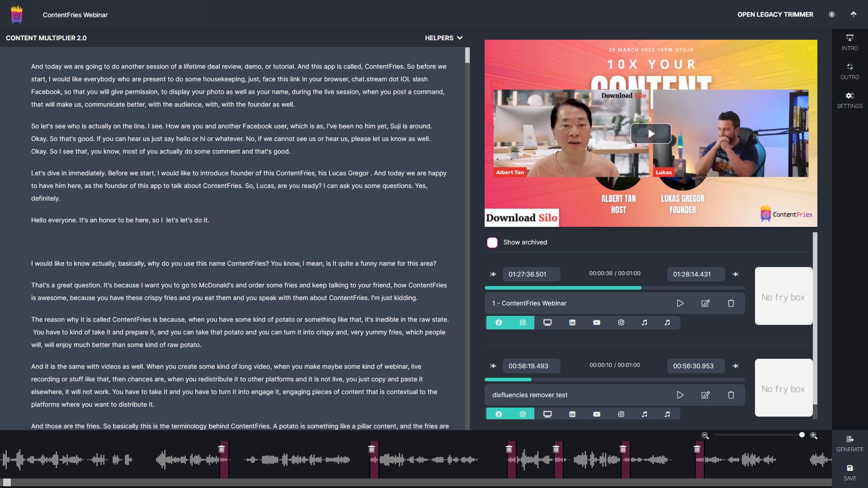Toggle the Facebook platform on '1 - ContentFries Webinar'
The height and width of the screenshot is (488, 868).
coord(499,322)
